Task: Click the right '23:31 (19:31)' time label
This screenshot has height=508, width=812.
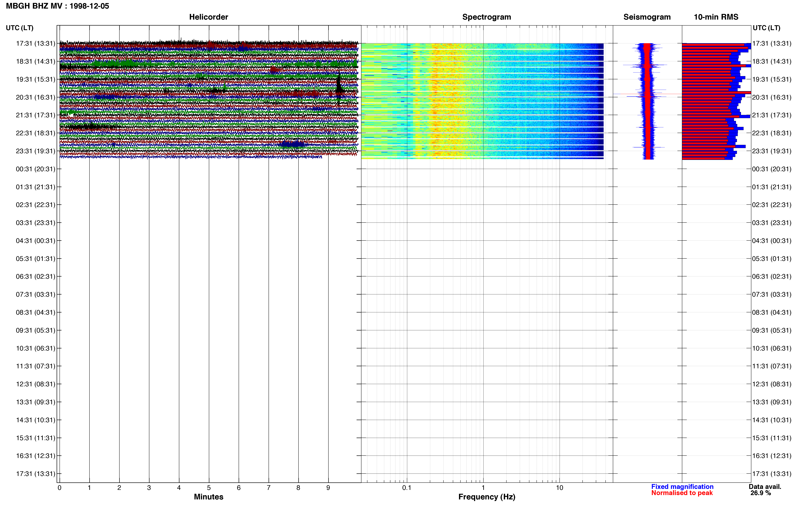Action: [x=772, y=151]
